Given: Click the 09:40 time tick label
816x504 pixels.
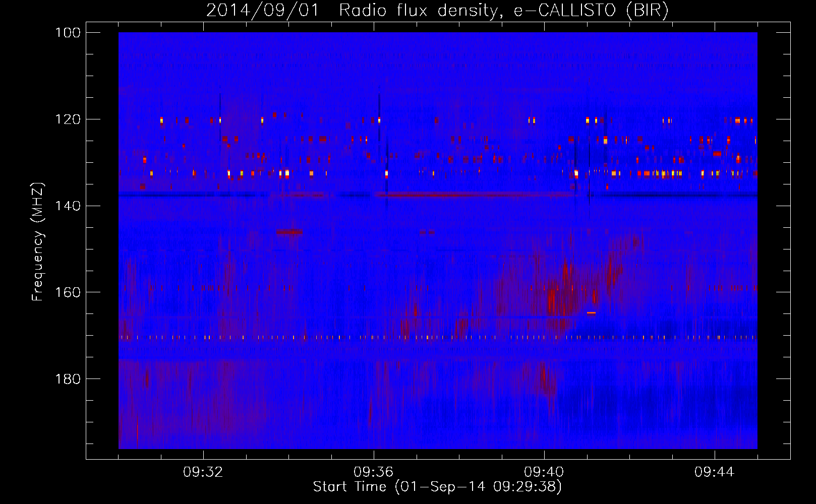Looking at the screenshot, I should [x=544, y=472].
